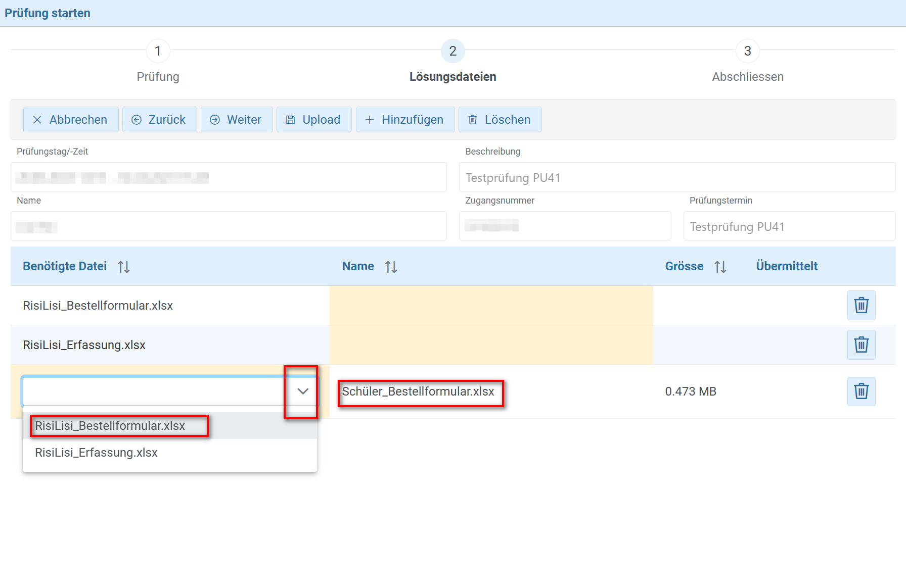Screen dimensions: 906x588
Task: Choose RisiLisi_Erfassung.xlsx in dropdown list
Action: (x=170, y=453)
